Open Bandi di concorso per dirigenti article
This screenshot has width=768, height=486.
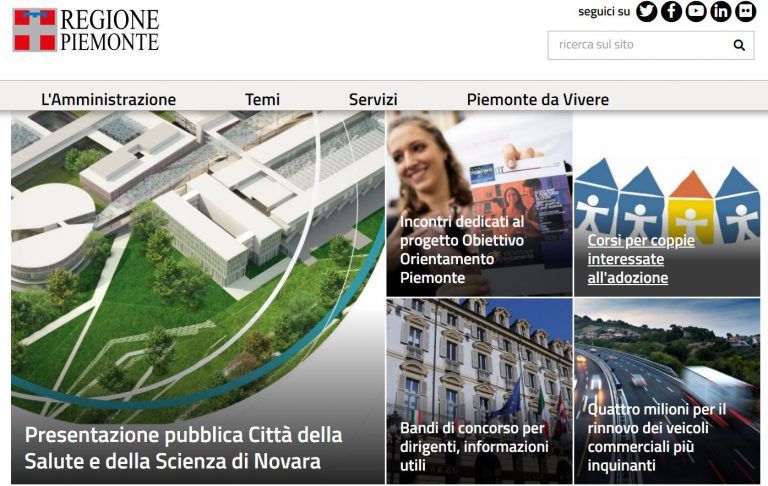pos(474,446)
